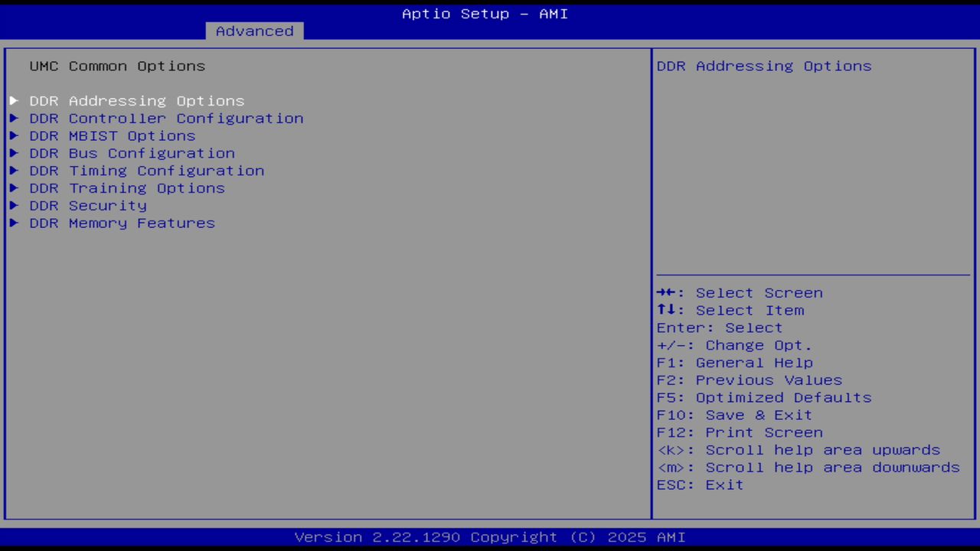Click the ESC: Exit hint
This screenshot has width=980, height=551.
point(700,484)
